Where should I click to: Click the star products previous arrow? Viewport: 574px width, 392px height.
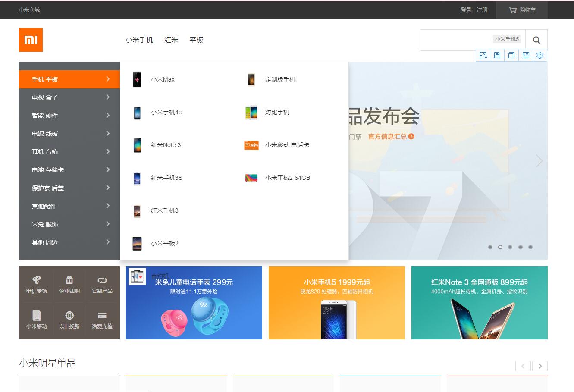[523, 366]
